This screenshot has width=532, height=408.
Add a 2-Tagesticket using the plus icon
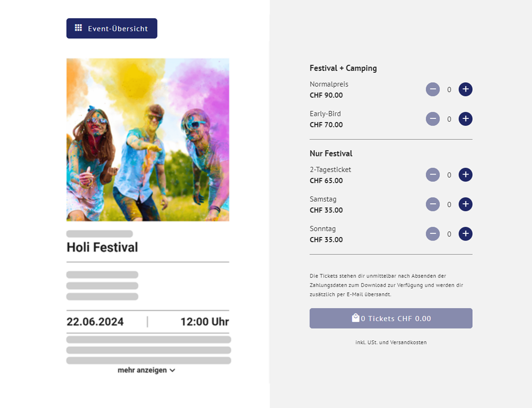click(465, 175)
